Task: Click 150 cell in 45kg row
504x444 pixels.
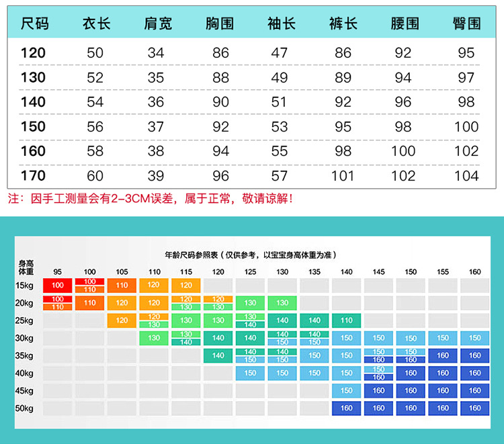Action: pos(347,391)
